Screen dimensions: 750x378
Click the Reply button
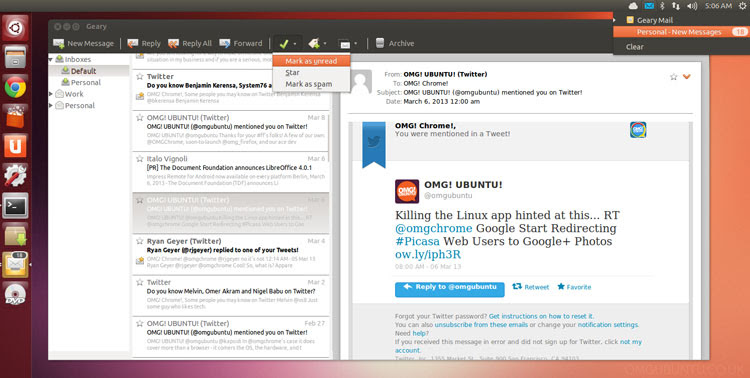click(144, 44)
